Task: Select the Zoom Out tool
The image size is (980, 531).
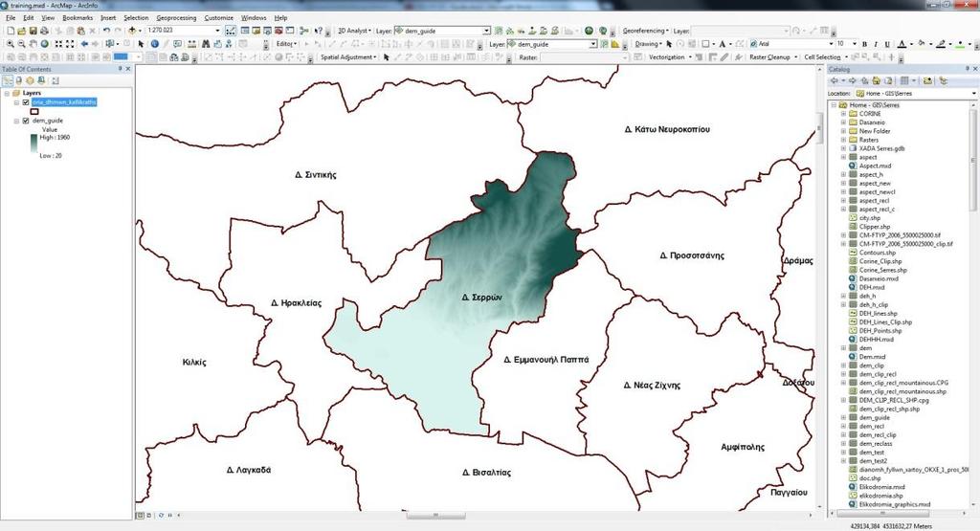Action: (22, 44)
